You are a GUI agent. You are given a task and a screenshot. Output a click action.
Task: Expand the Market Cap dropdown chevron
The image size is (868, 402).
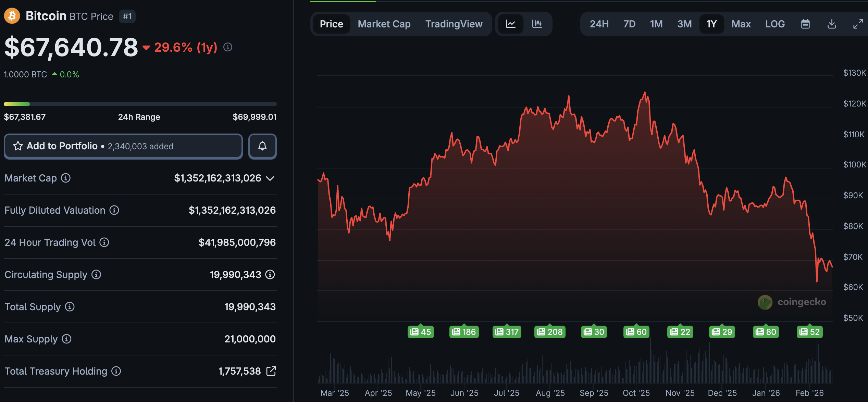[270, 178]
